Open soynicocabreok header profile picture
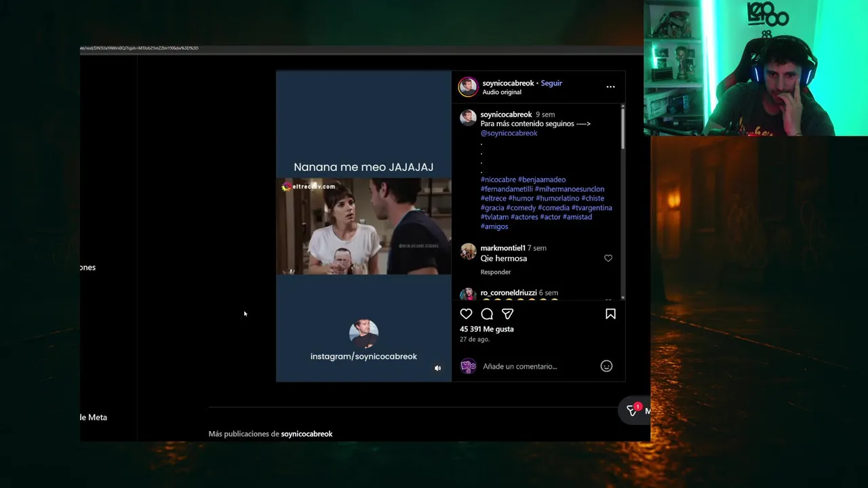Screen dimensions: 868x488 (x=468, y=87)
